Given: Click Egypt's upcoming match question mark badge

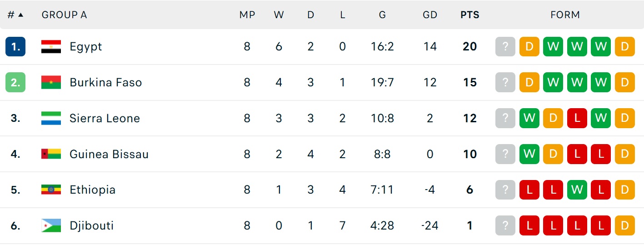Looking at the screenshot, I should coord(505,46).
